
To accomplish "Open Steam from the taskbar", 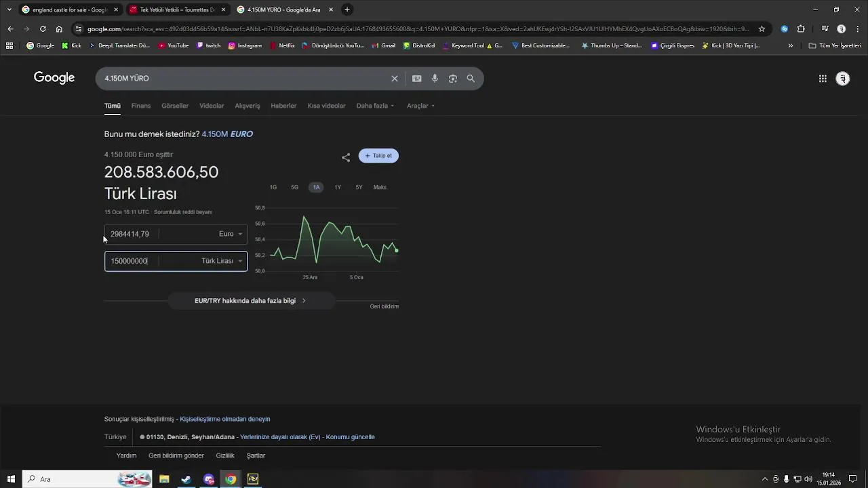I will (x=186, y=479).
